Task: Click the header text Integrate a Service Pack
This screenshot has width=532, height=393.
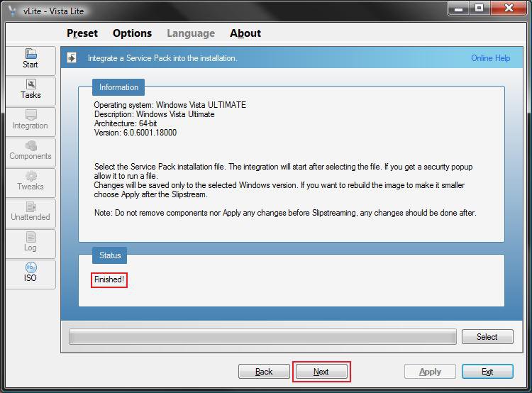Action: pyautogui.click(x=162, y=58)
